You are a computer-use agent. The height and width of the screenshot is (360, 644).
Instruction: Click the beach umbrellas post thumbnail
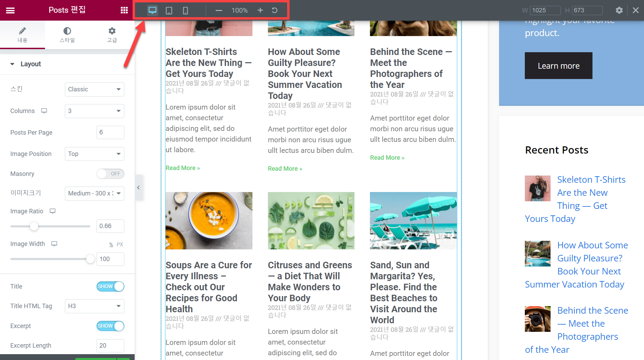(x=413, y=221)
